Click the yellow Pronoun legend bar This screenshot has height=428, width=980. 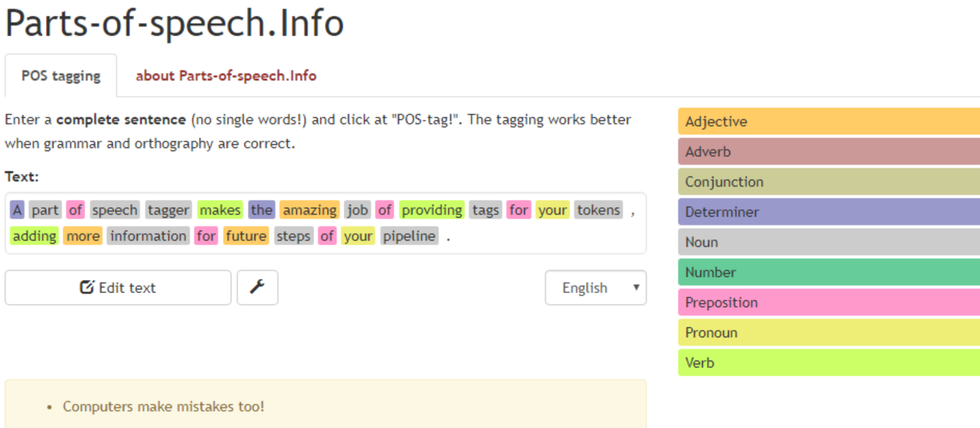[829, 332]
